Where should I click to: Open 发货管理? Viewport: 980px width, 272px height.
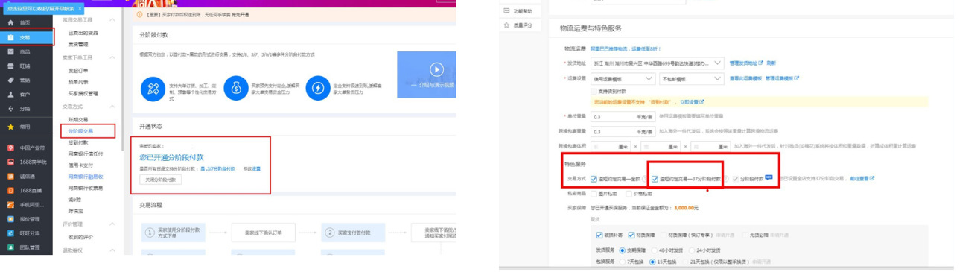(78, 44)
